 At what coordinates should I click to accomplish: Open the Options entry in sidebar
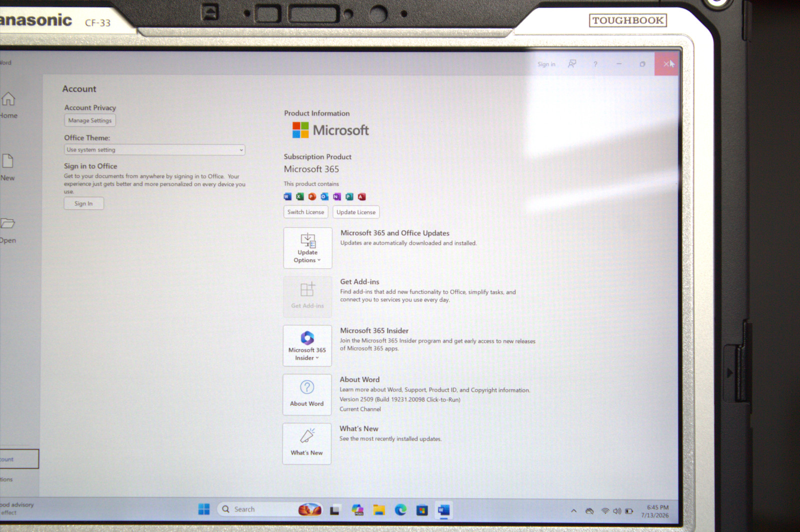point(7,480)
